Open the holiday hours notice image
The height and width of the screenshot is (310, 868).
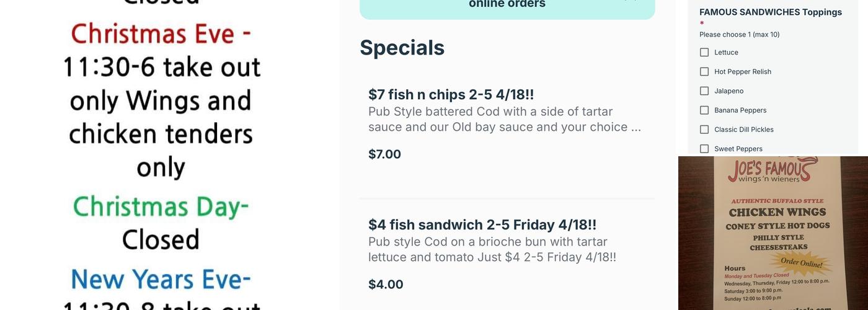click(161, 155)
